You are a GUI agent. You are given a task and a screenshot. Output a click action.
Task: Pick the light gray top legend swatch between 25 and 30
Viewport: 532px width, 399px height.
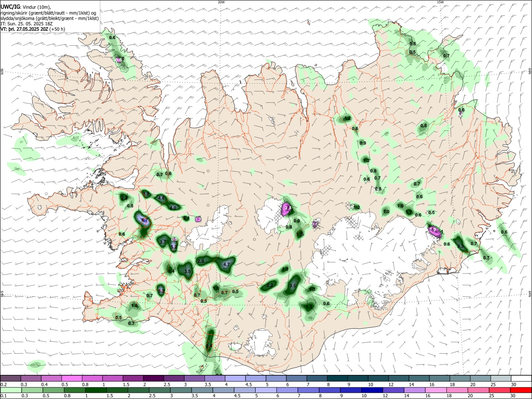pos(500,378)
